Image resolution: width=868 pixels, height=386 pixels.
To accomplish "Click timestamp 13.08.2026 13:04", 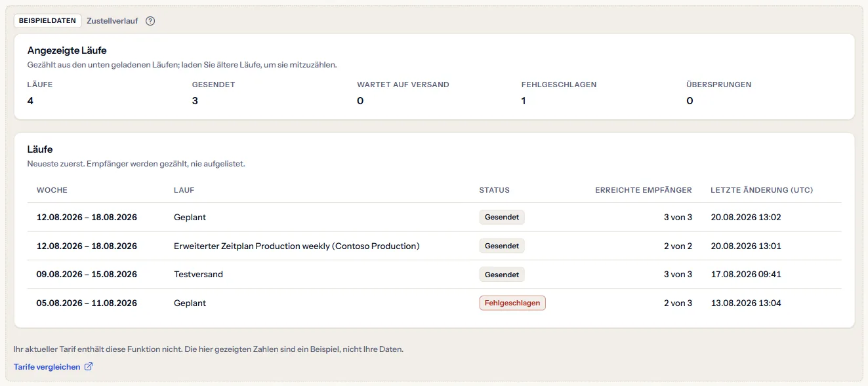I will click(746, 303).
